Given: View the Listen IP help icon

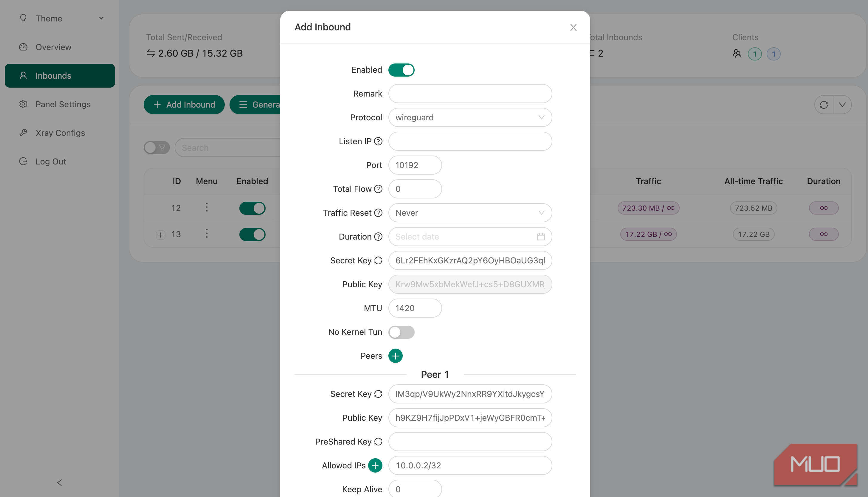Looking at the screenshot, I should 378,141.
